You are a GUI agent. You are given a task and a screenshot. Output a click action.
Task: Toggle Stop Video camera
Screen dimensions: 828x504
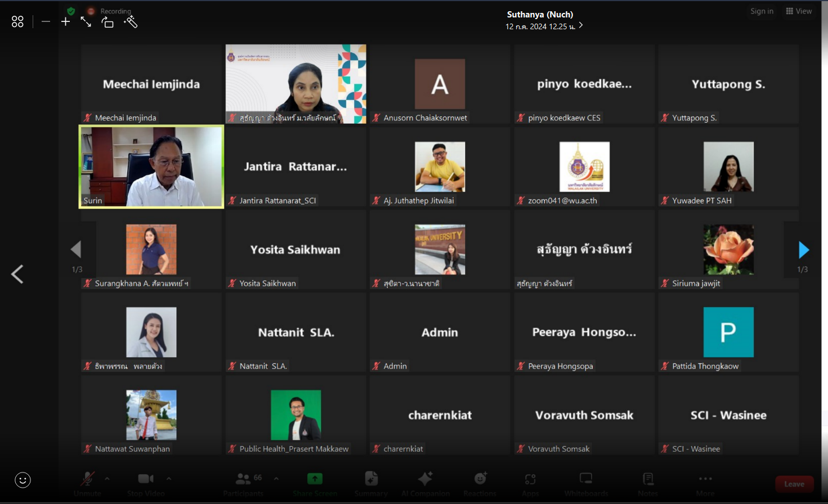tap(146, 479)
